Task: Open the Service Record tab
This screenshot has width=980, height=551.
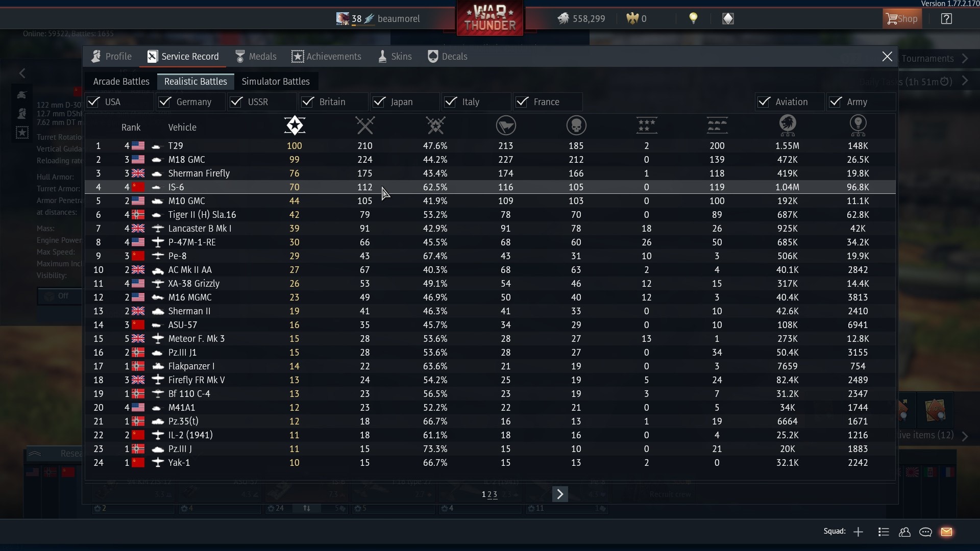Action: [x=183, y=57]
